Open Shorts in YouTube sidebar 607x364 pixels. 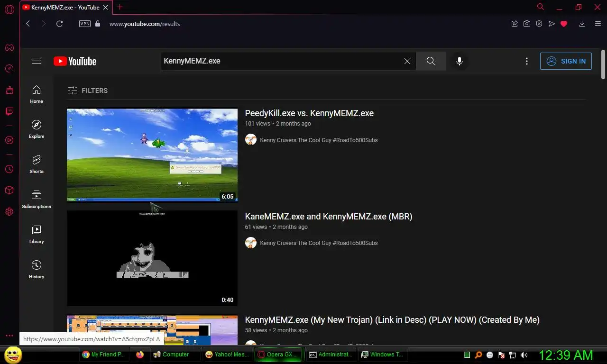click(37, 164)
